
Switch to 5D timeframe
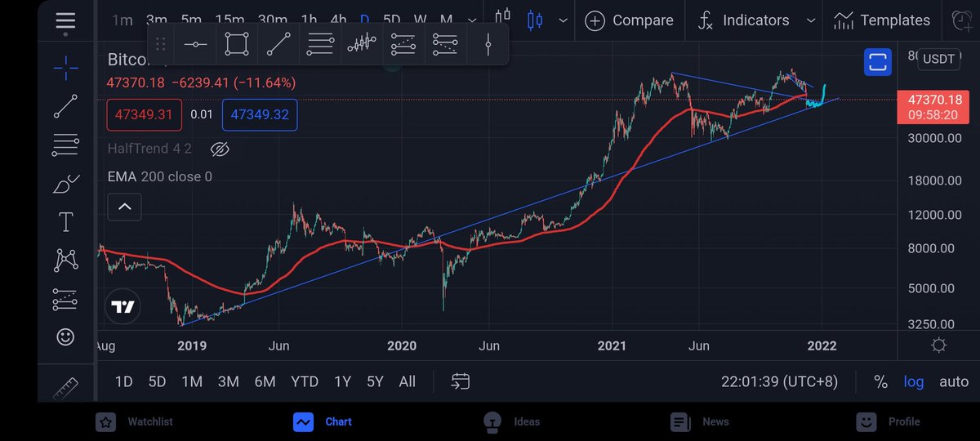392,20
